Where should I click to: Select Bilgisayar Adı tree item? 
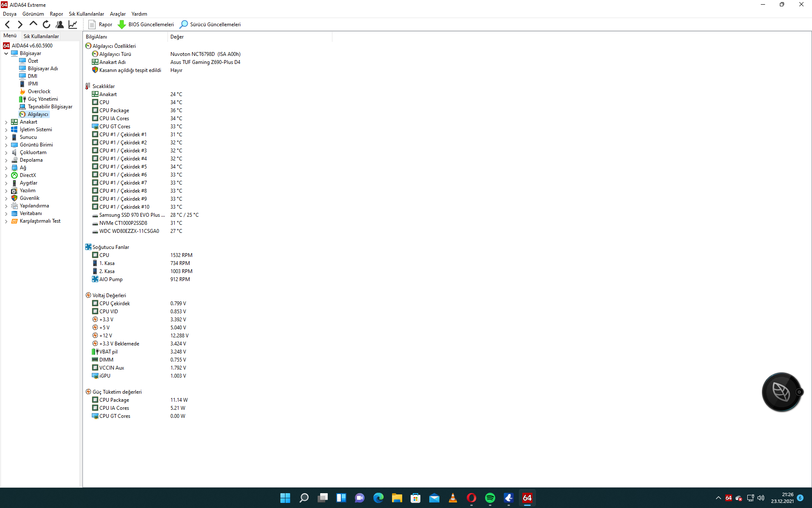(x=43, y=69)
